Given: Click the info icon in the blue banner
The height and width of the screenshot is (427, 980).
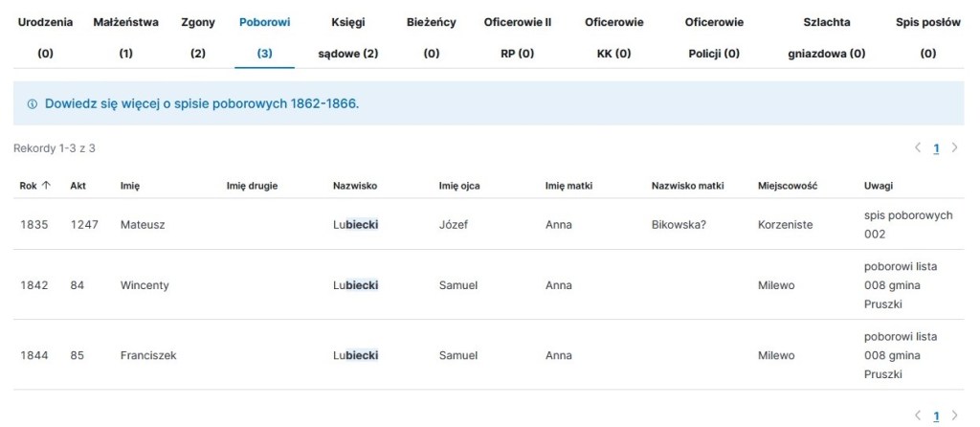Looking at the screenshot, I should (32, 103).
